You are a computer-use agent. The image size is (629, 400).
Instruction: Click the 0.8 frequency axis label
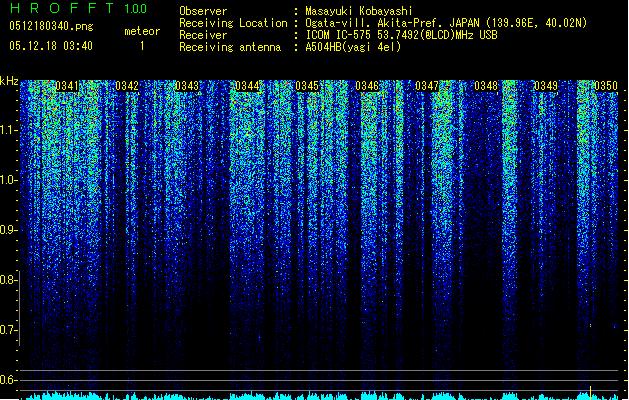[8, 280]
